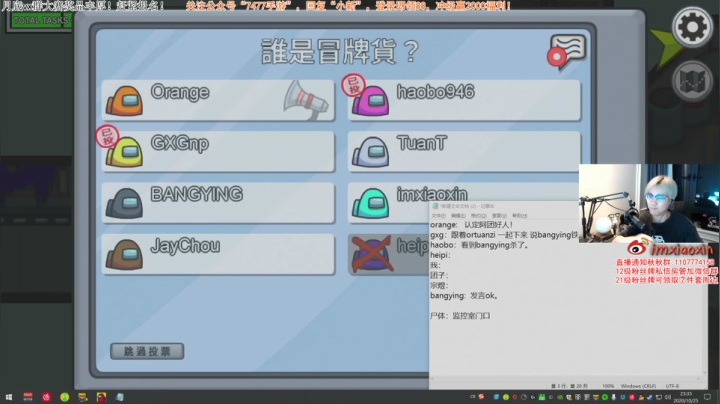Image resolution: width=720 pixels, height=404 pixels.
Task: Open the settings gear in the game
Action: coord(692,27)
